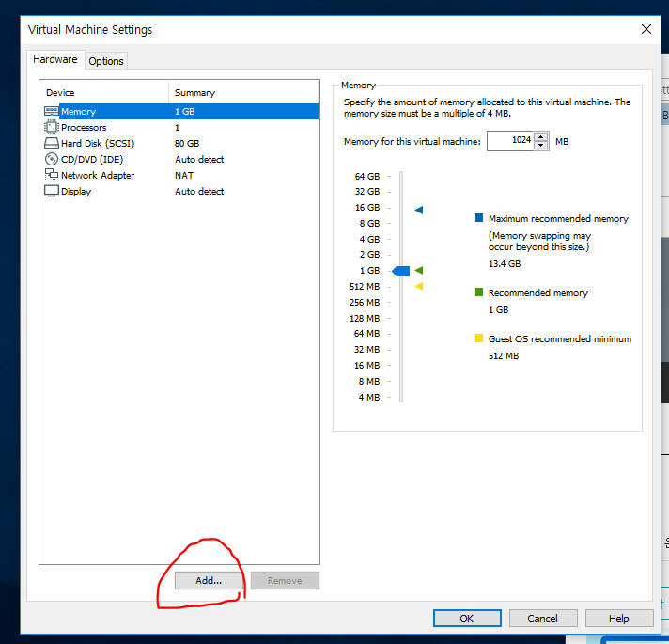
Task: Click the memory value input field
Action: (x=510, y=141)
